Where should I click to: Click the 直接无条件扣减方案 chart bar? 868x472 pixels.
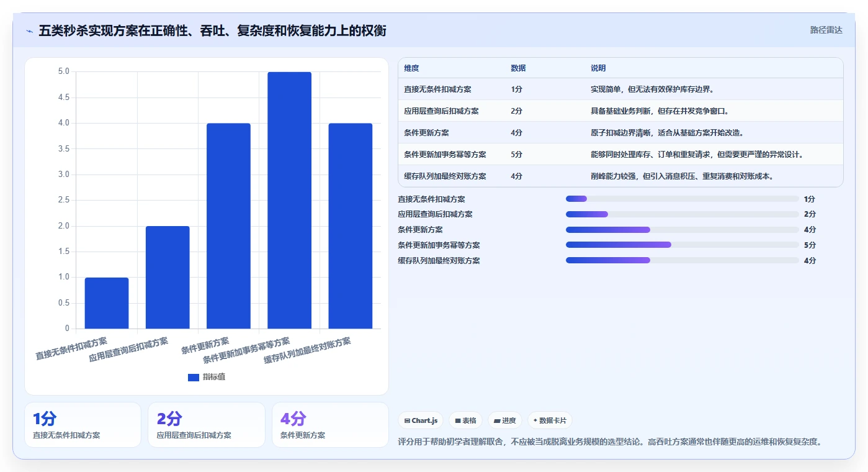[107, 303]
